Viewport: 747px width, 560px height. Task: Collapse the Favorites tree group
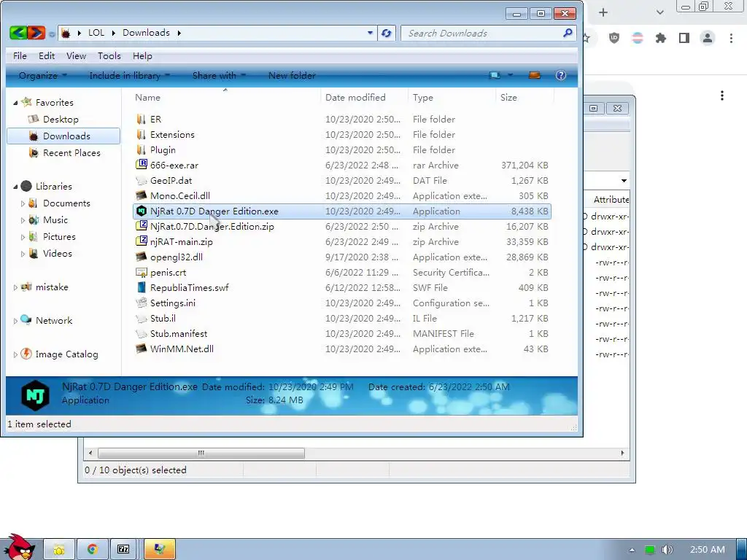coord(15,103)
